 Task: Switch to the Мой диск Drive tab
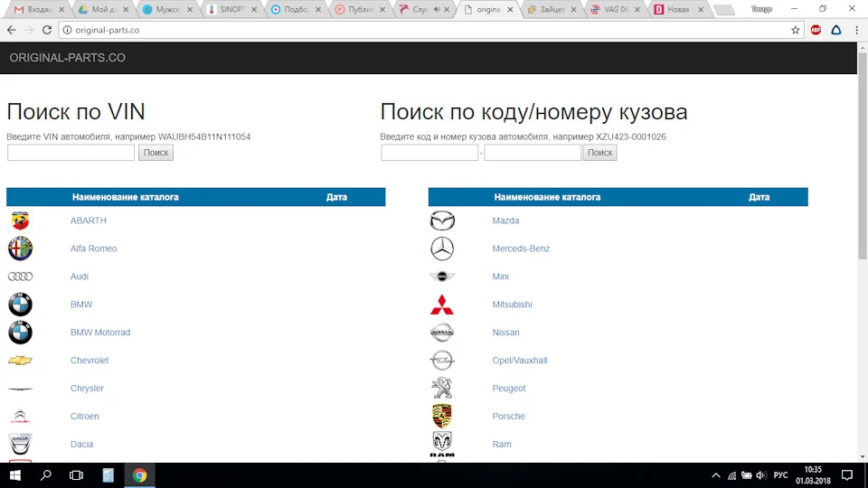[103, 9]
